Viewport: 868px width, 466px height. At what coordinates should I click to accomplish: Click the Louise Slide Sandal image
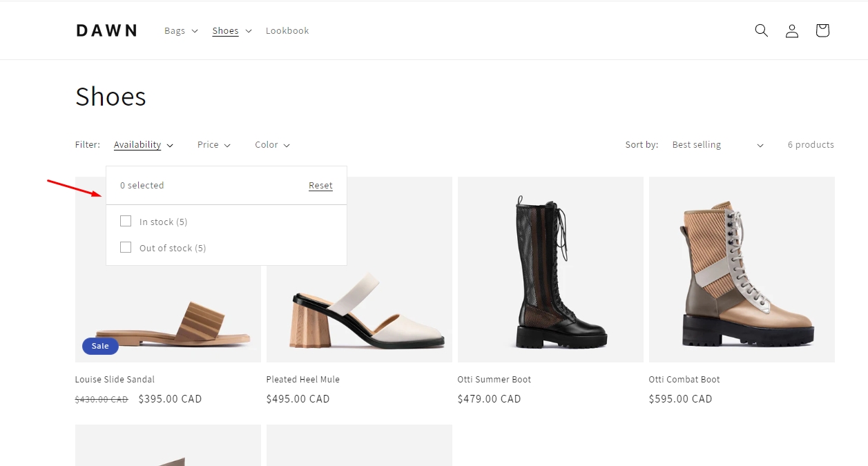(168, 311)
